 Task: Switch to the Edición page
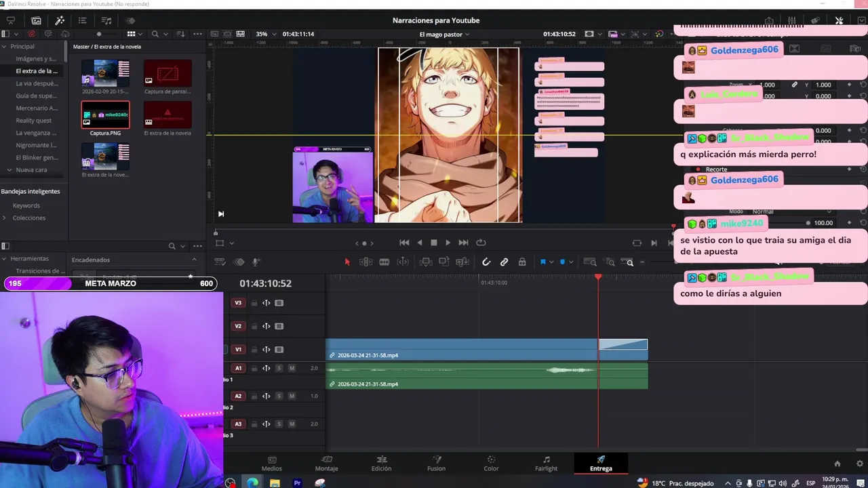[x=381, y=464]
